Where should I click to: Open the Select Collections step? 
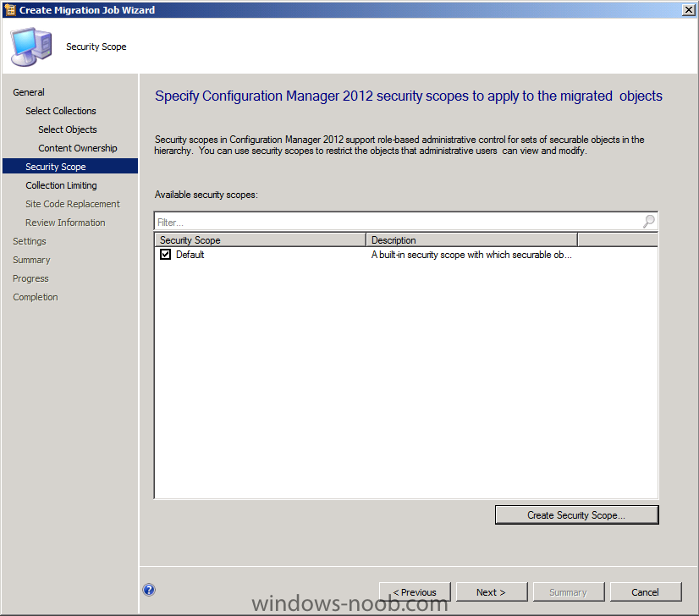coord(61,111)
